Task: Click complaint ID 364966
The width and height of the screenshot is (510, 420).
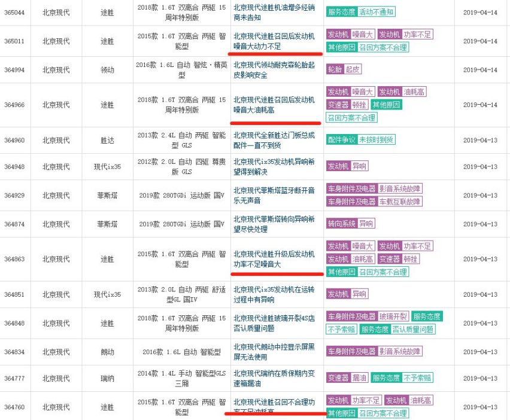Action: [x=14, y=105]
